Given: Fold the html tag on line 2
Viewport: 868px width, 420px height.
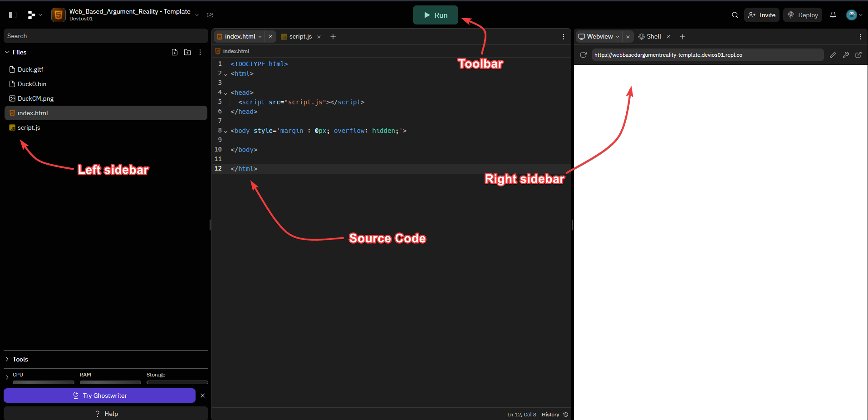Looking at the screenshot, I should pos(226,74).
